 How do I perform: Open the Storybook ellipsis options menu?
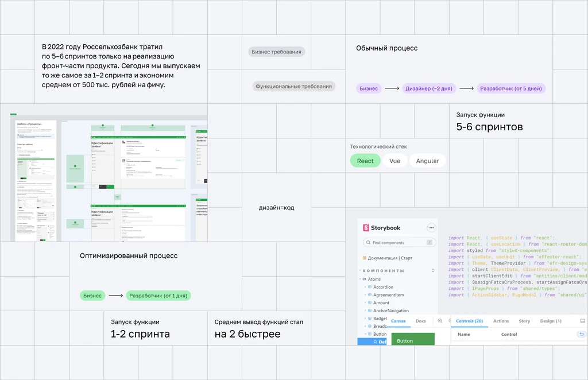(x=431, y=228)
